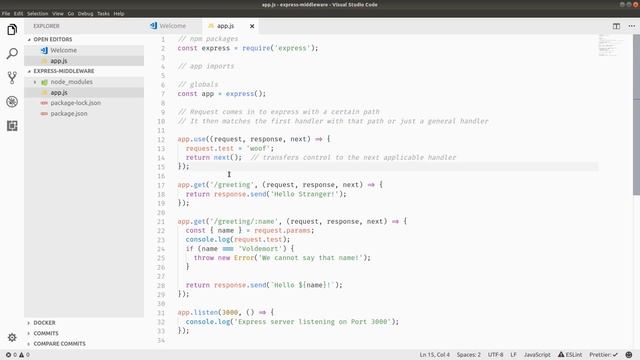Click the package.json file icon
This screenshot has width=640, height=360.
44,113
